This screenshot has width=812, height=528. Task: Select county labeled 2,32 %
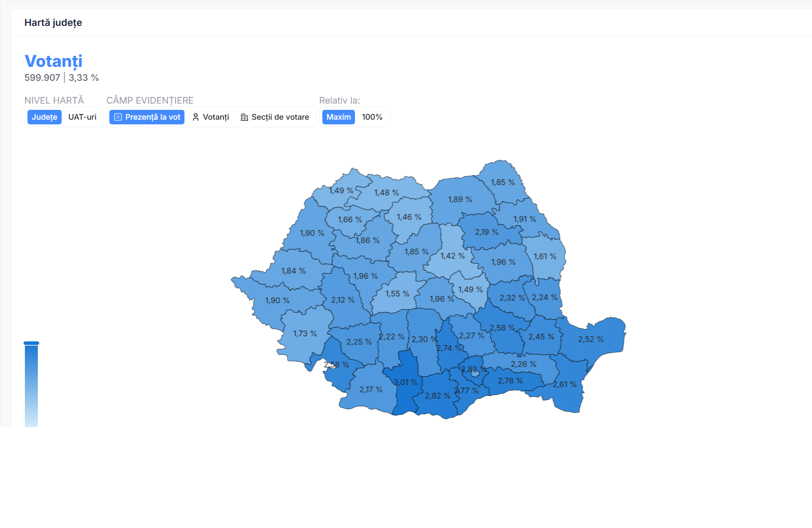512,298
